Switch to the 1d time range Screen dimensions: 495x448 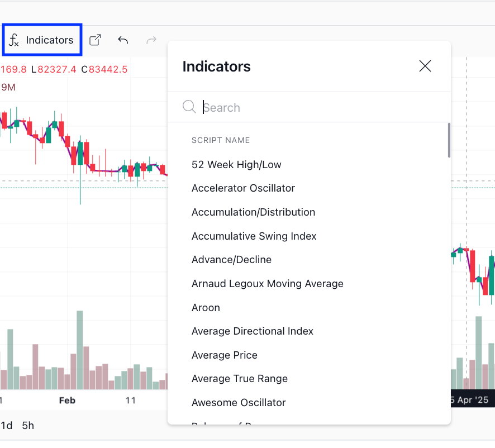tap(7, 426)
